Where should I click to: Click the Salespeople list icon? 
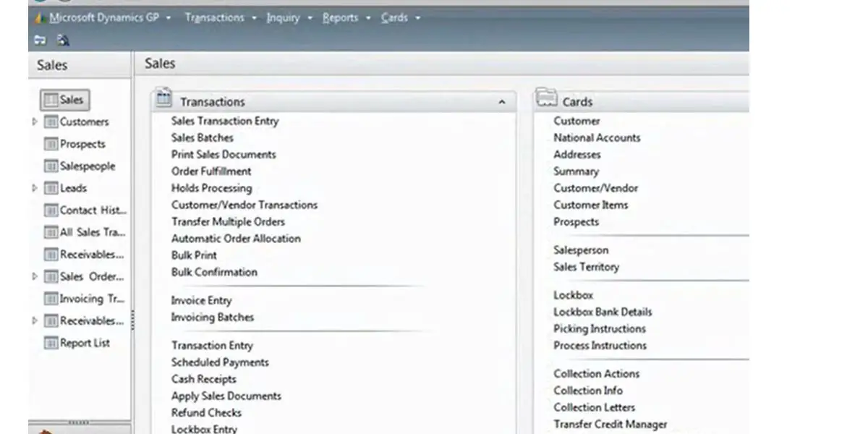(x=51, y=166)
